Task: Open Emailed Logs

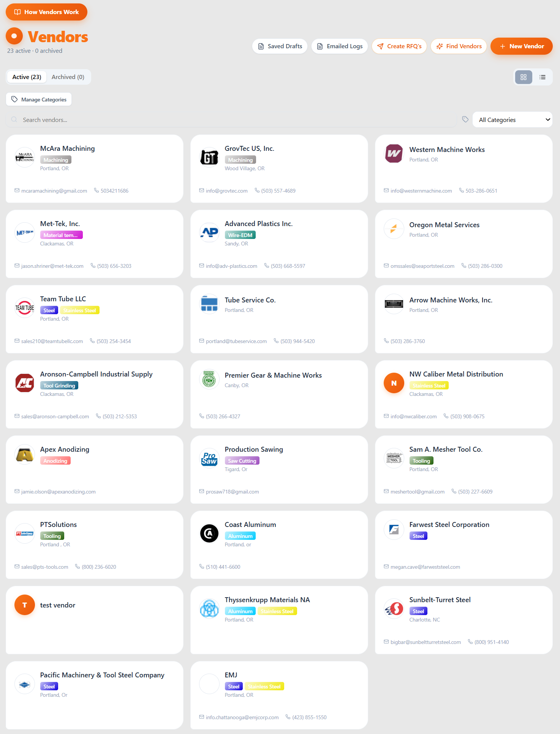Action: pos(339,46)
